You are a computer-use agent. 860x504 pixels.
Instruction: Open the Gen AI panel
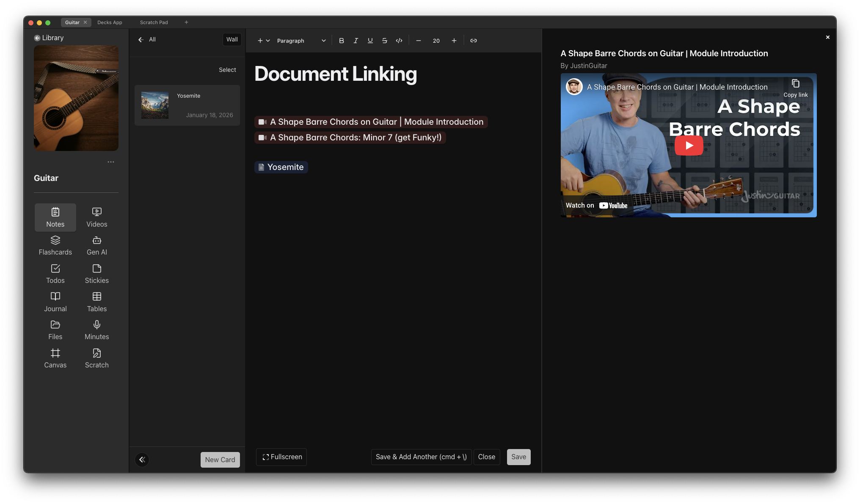pos(96,245)
